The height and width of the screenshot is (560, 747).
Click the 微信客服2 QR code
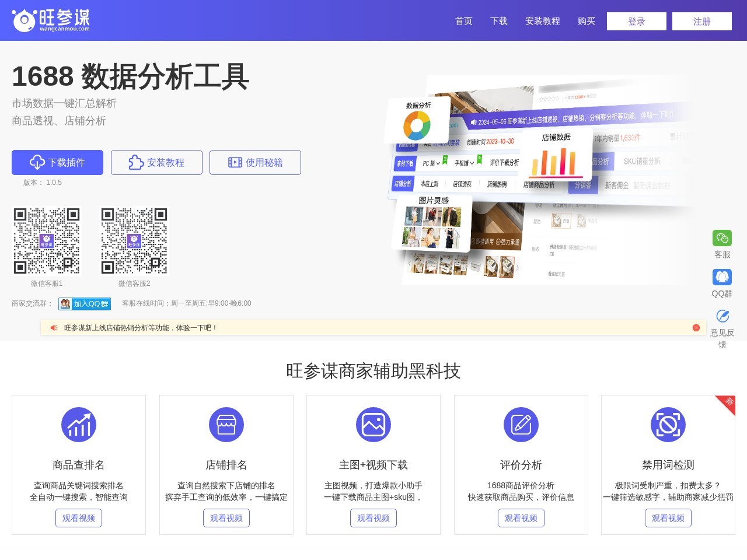point(134,241)
